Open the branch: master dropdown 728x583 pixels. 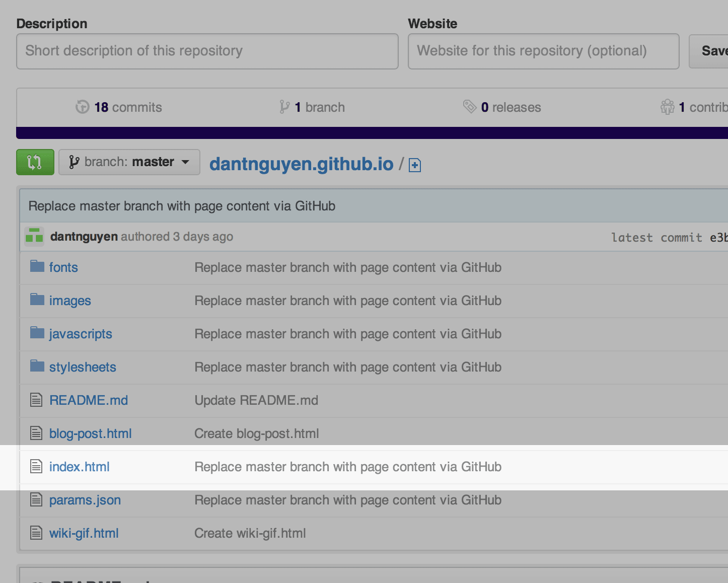click(129, 162)
